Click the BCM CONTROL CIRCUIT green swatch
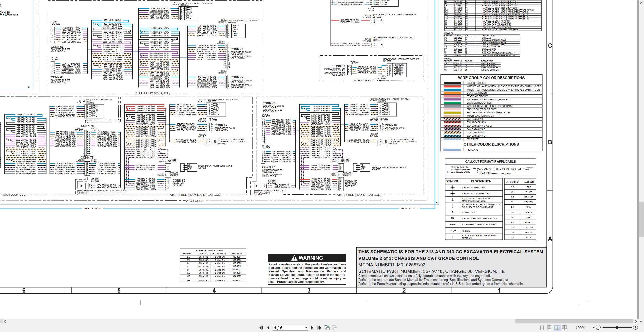The width and height of the screenshot is (644, 332). (452, 103)
